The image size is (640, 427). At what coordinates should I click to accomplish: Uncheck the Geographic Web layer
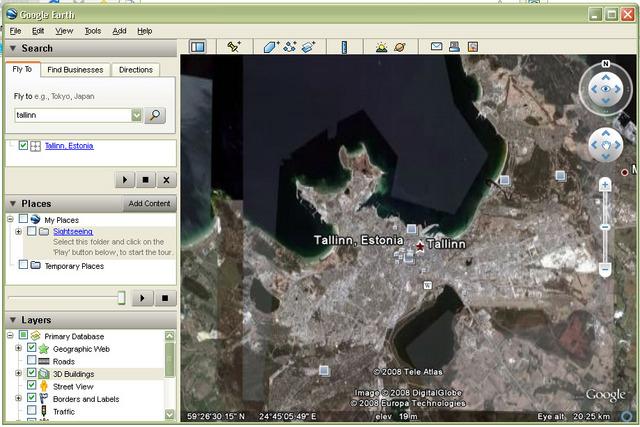point(31,348)
